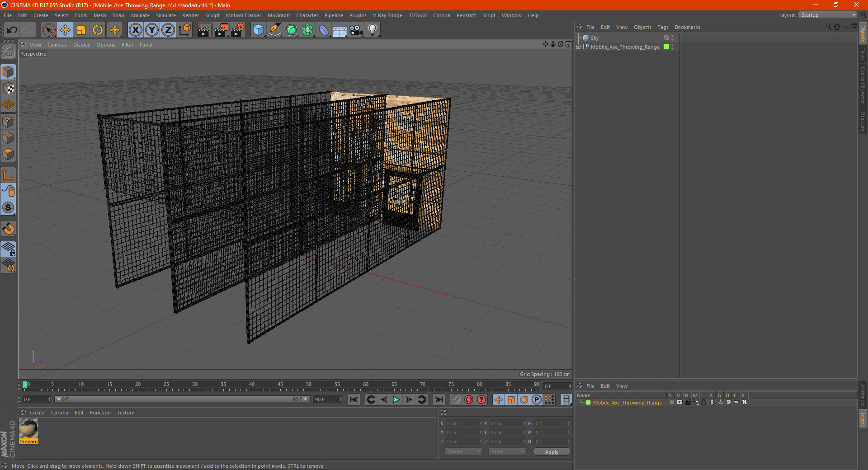Open the MoGraph menu
Viewport: 868px width, 470px height.
(278, 15)
